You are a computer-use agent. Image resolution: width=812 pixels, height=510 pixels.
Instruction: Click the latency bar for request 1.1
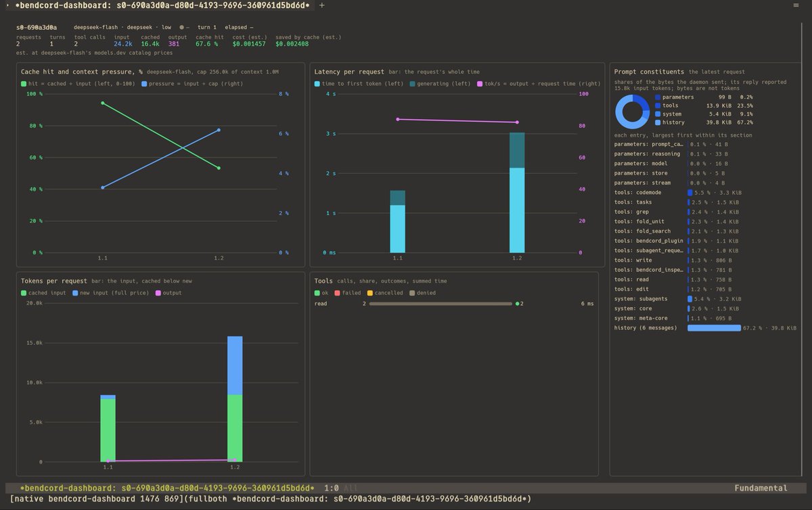click(x=398, y=221)
